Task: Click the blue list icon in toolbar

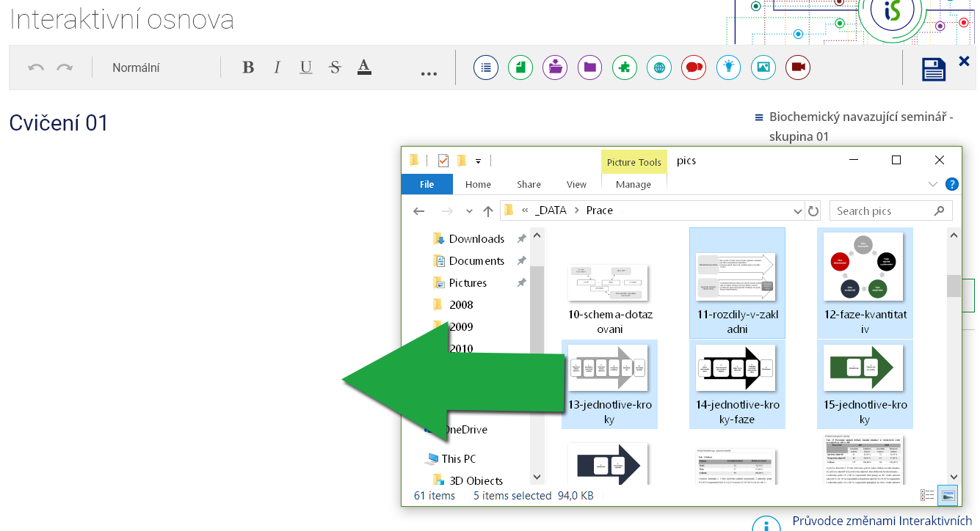Action: point(484,67)
